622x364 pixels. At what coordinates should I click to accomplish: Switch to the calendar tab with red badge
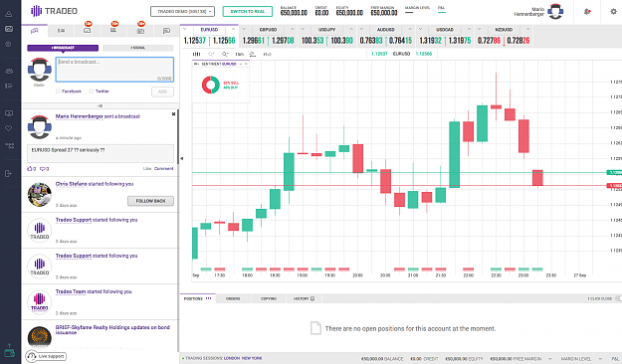point(140,30)
